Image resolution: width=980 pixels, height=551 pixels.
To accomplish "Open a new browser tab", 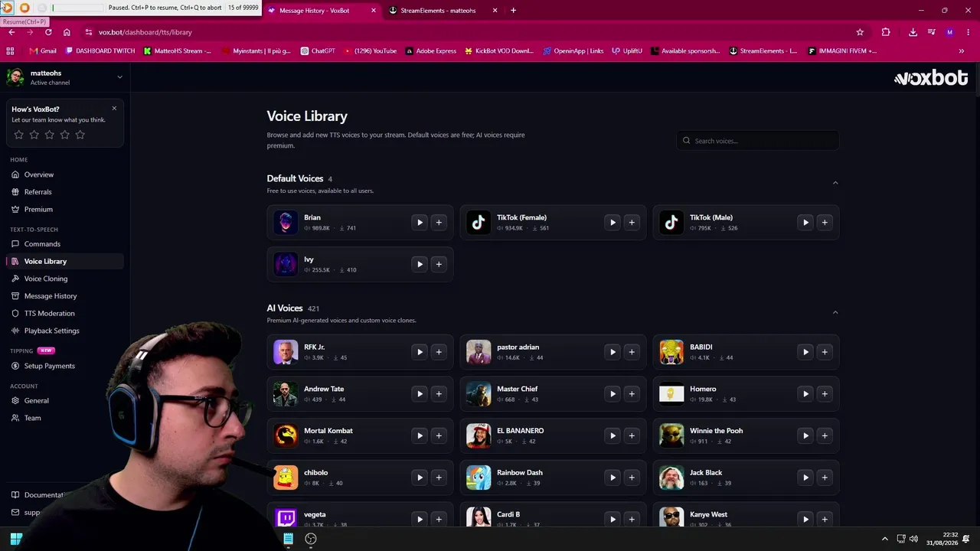I will (513, 11).
